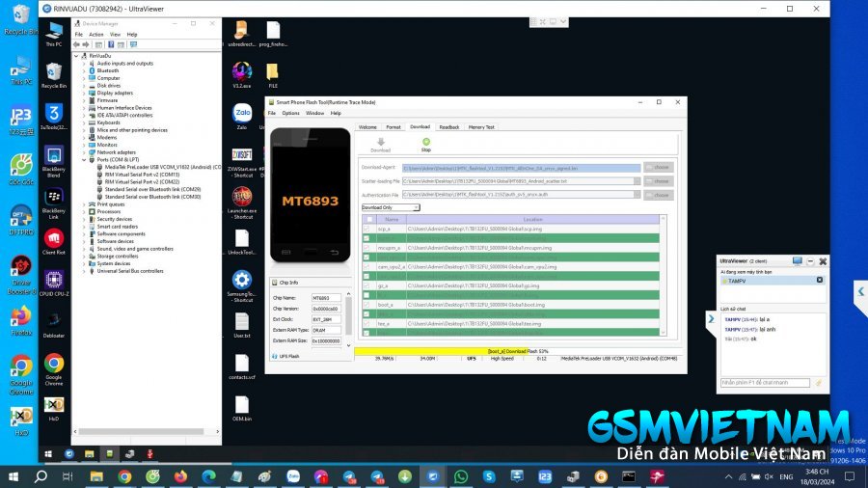Toggle the cam_vpu2_a partition checkbox

pos(366,267)
